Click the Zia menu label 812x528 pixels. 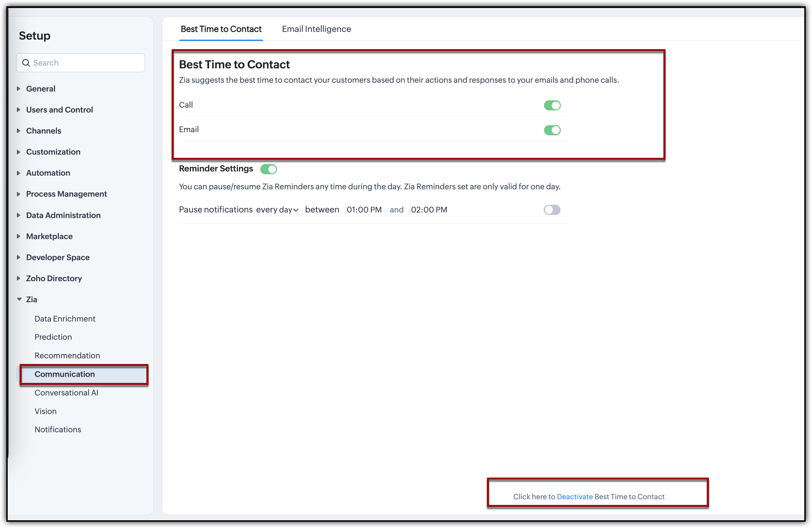click(x=32, y=299)
